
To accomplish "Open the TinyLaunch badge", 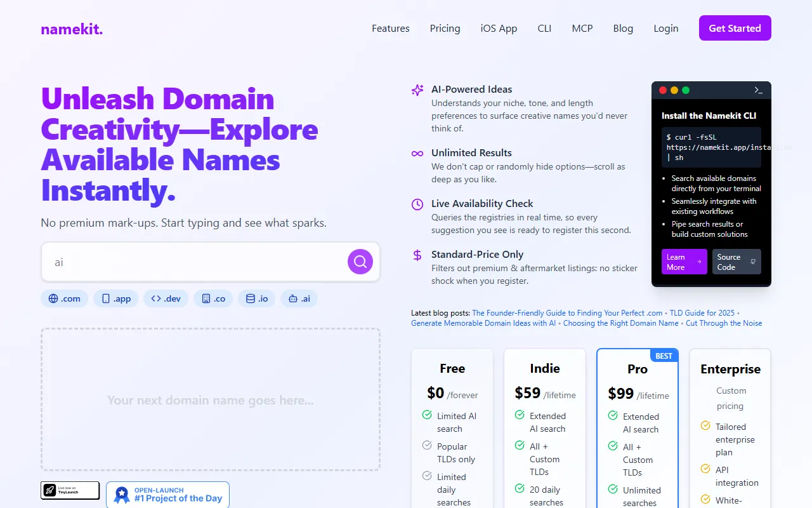I will pos(70,490).
